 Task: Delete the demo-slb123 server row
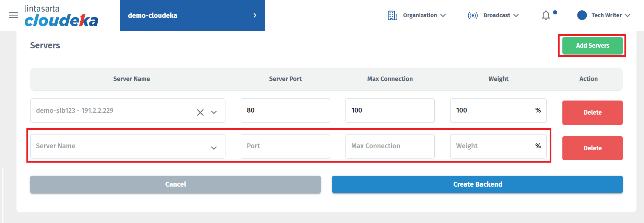pyautogui.click(x=592, y=113)
